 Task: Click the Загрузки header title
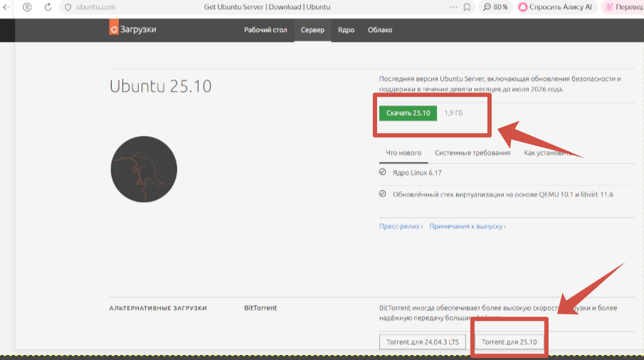coord(138,30)
